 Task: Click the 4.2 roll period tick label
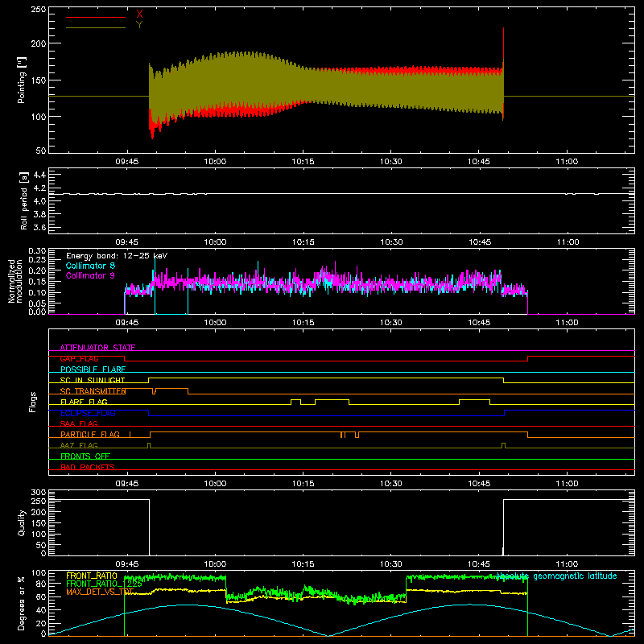tap(39, 188)
